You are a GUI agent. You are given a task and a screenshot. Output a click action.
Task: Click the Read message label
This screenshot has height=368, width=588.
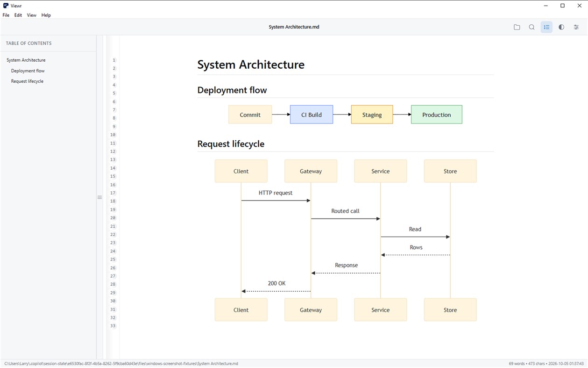[x=415, y=229]
